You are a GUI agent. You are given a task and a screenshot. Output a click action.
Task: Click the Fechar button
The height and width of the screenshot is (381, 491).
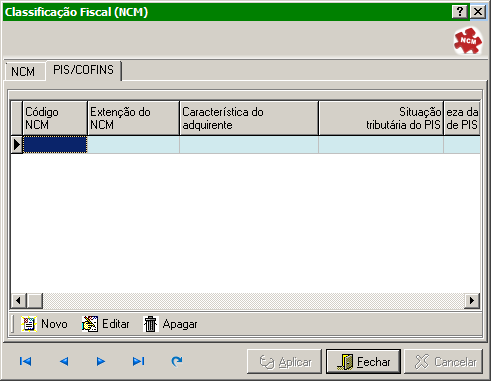point(363,362)
